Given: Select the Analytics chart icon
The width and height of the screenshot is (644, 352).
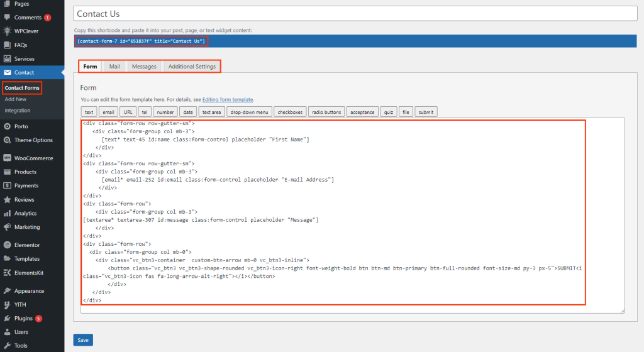Looking at the screenshot, I should point(7,213).
